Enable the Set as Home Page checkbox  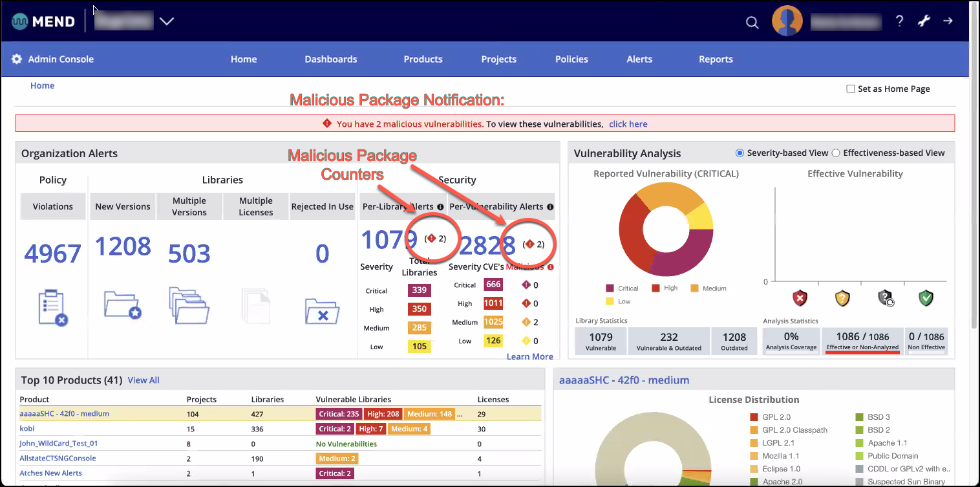[851, 89]
